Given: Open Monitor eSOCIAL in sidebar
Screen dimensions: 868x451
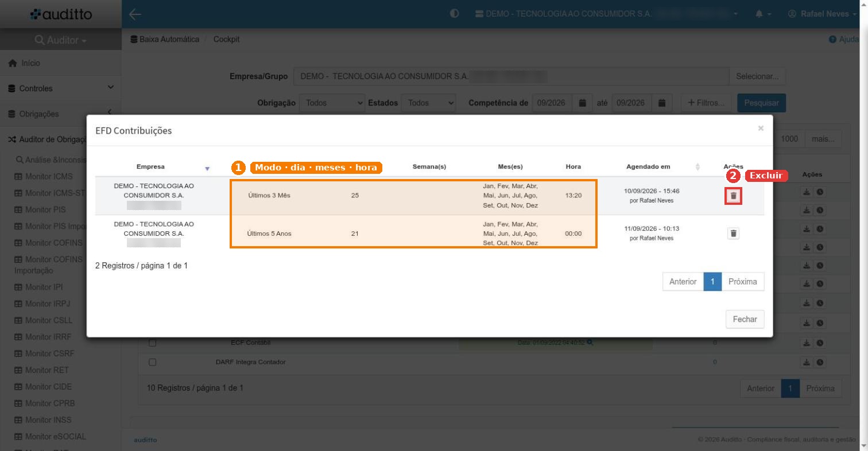Looking at the screenshot, I should [x=50, y=437].
